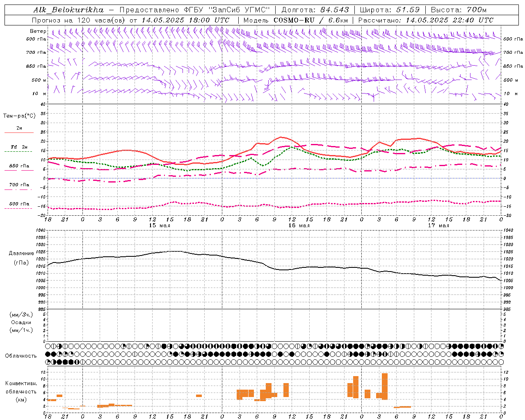
Task: Click the Td 2м dew point legend entry
Action: pyautogui.click(x=19, y=147)
